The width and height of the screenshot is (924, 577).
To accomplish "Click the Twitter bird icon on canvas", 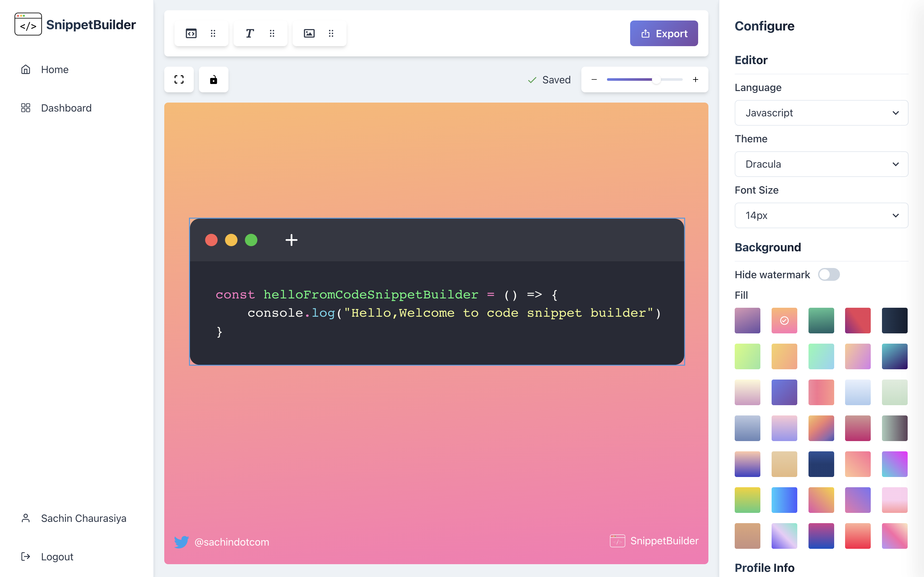I will click(181, 542).
